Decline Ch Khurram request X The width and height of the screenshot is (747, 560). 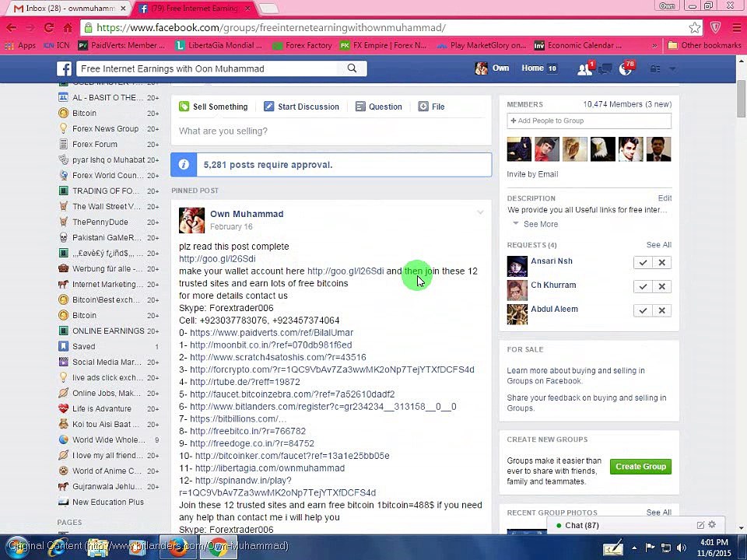click(661, 286)
